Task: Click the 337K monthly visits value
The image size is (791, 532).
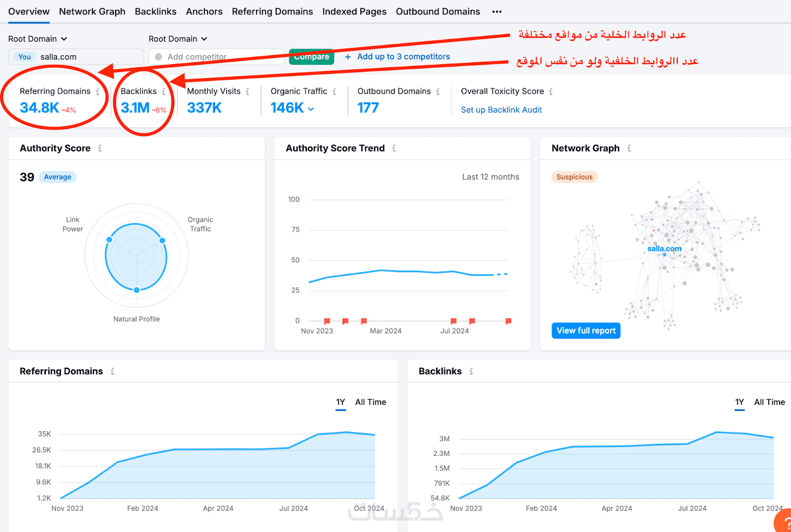Action: pos(204,108)
